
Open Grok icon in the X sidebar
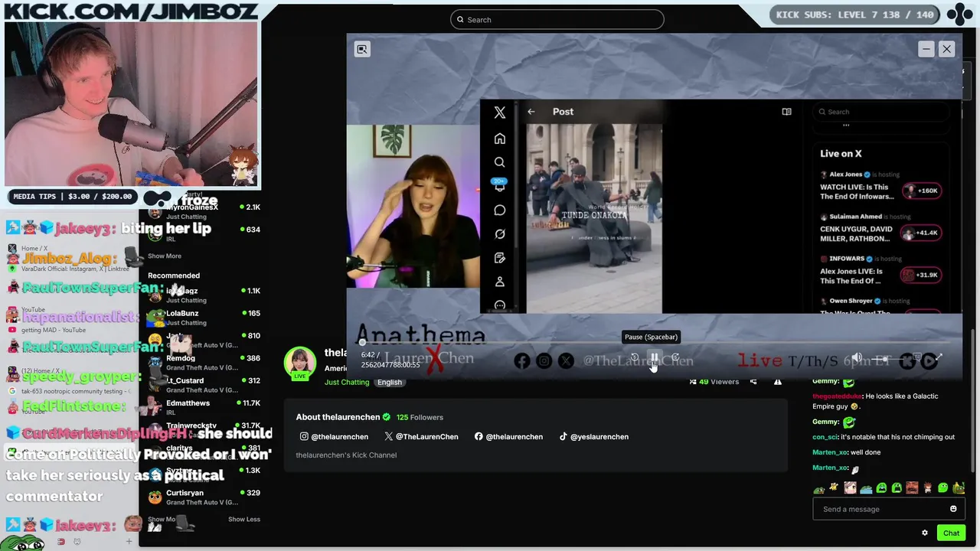500,233
